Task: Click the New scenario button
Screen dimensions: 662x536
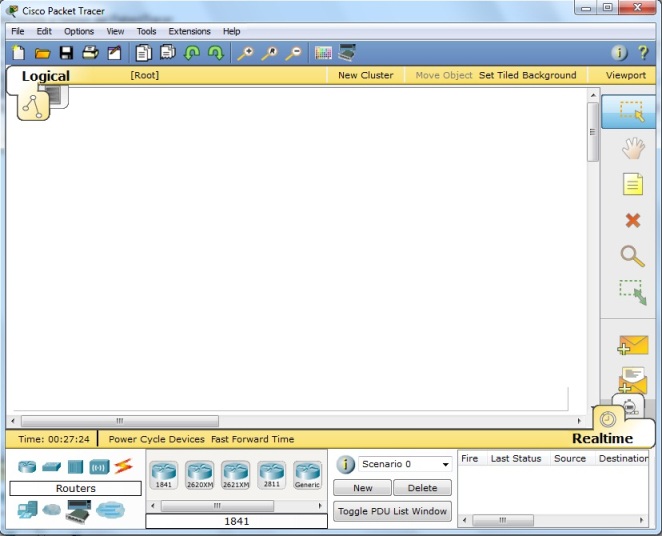Action: 362,488
